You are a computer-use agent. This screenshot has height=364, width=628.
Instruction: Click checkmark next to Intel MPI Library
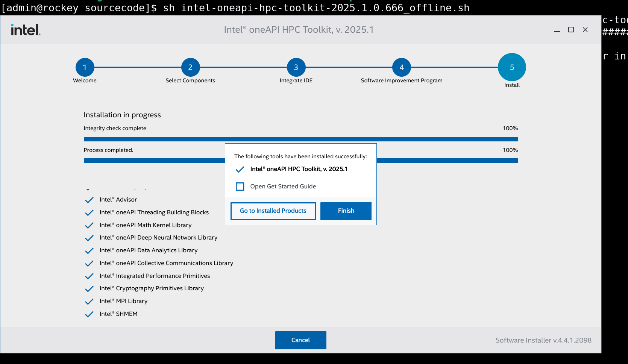pyautogui.click(x=89, y=302)
